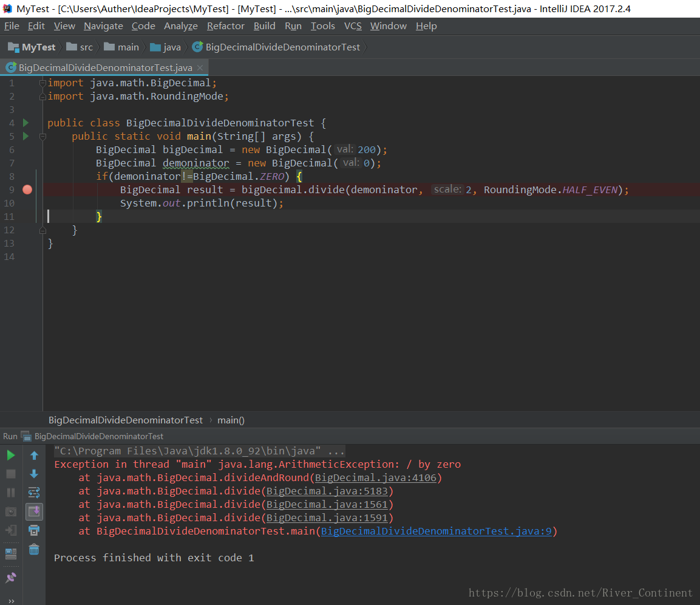Rerun the BigDecimalDivideDenominatorTest application
The image size is (700, 605).
click(10, 456)
